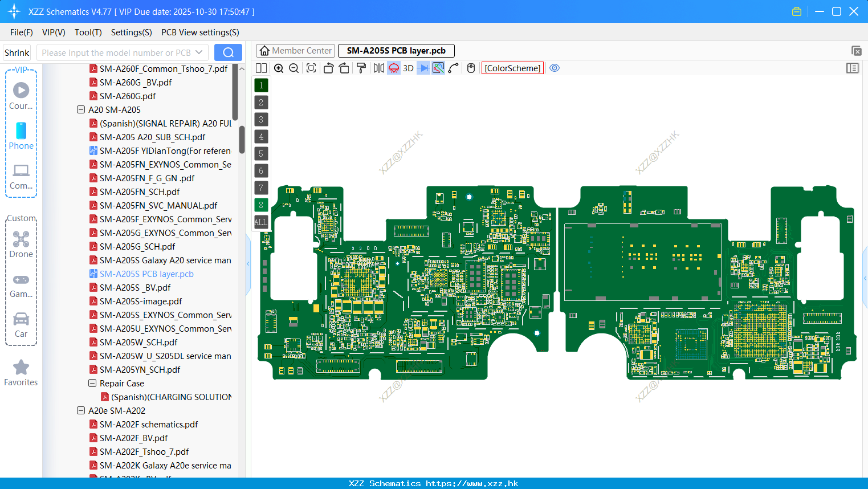Select PCB layer 1
The height and width of the screenshot is (489, 868).
pyautogui.click(x=261, y=85)
